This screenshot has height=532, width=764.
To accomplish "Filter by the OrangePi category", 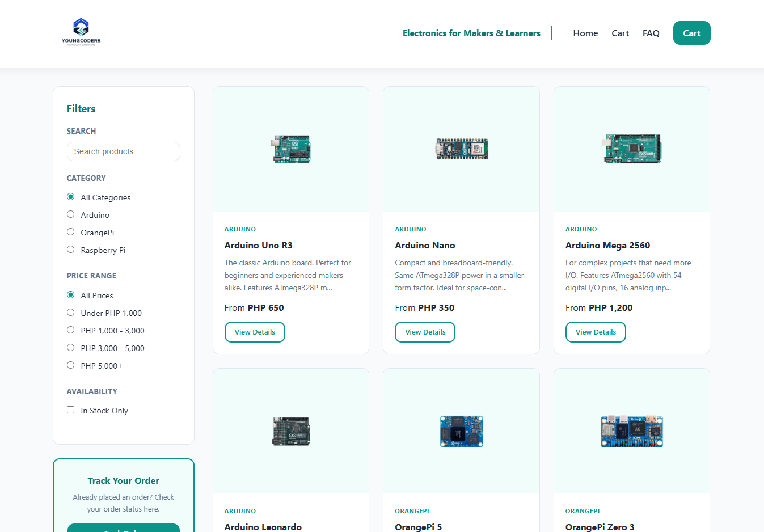I will (x=71, y=232).
